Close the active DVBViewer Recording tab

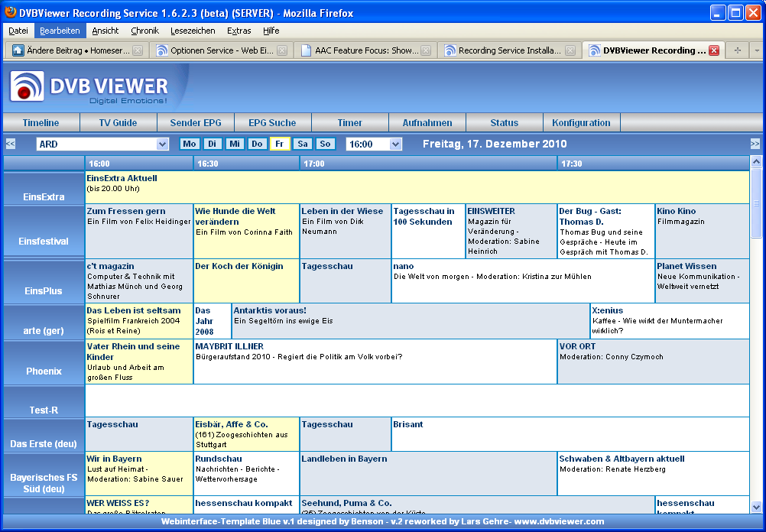pos(714,50)
